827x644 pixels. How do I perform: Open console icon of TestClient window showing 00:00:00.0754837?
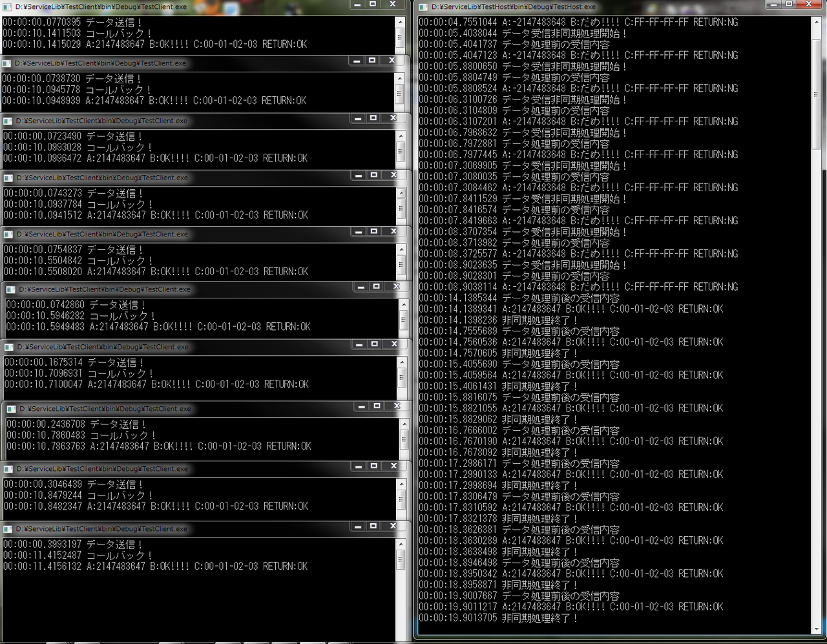click(x=8, y=234)
